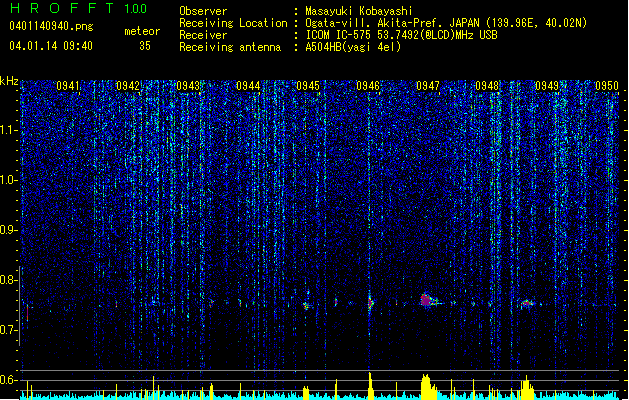Click the date stamp 04.01.14 09:40
This screenshot has width=629, height=400.
(x=51, y=46)
